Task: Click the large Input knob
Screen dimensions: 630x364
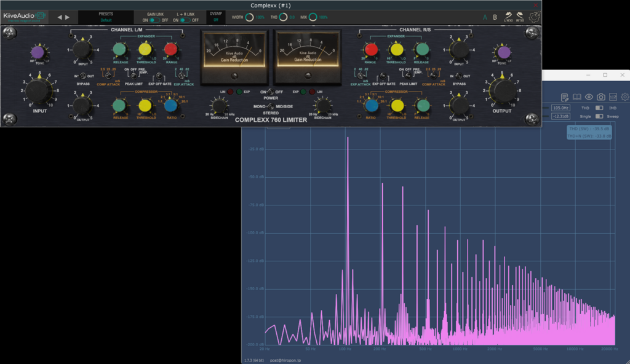Action: click(x=39, y=90)
